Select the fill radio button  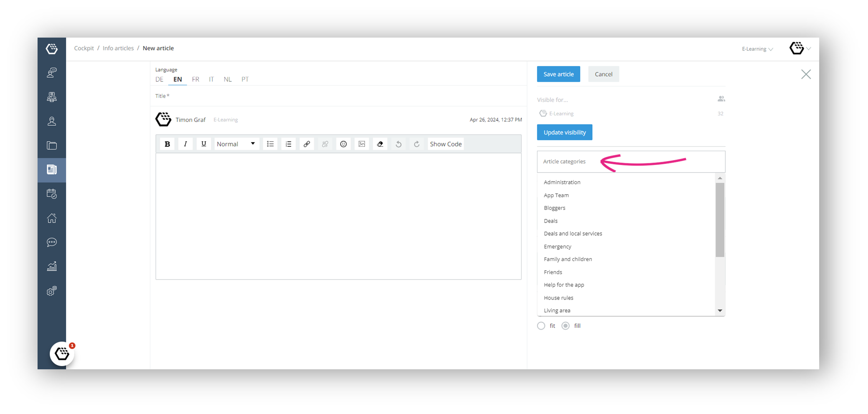(565, 326)
